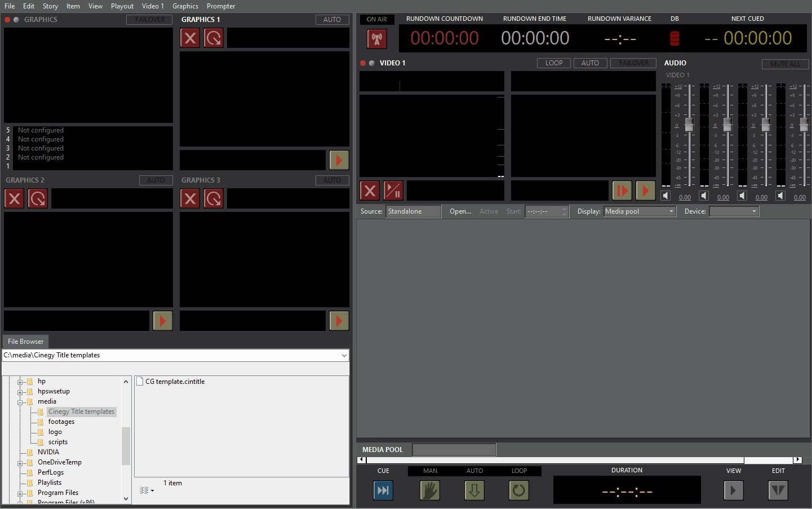Screen dimensions: 812x509
Task: Click the Open... button for Video 1
Action: coord(460,211)
